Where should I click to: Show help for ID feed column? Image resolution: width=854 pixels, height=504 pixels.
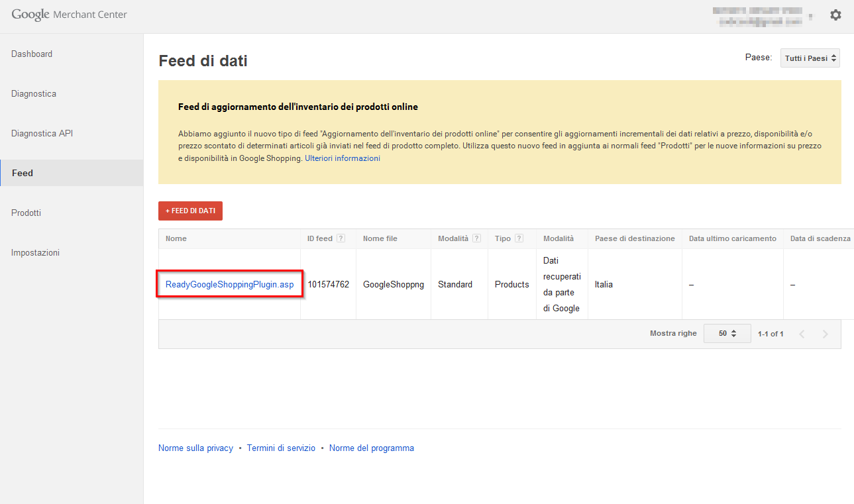[x=341, y=238]
